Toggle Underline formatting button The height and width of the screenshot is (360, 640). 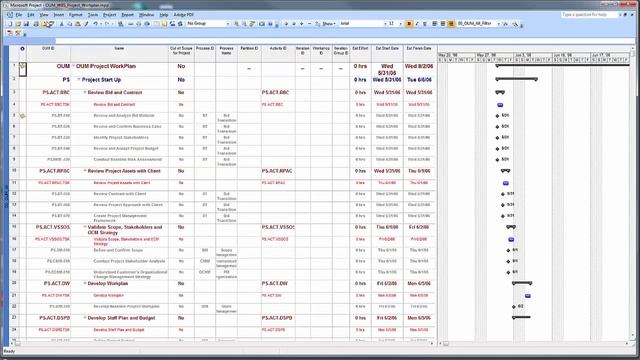[425, 24]
